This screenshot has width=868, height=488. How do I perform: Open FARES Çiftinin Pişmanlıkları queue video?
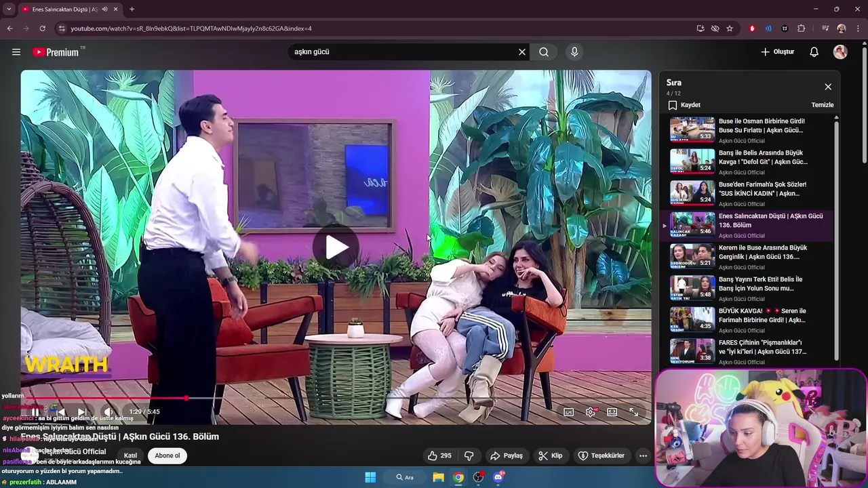click(748, 351)
